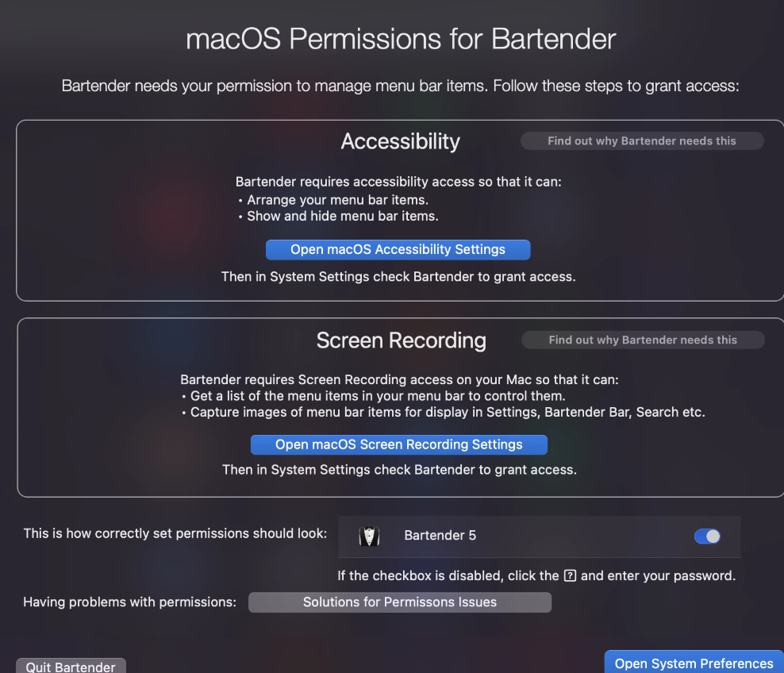This screenshot has height=673, width=784.
Task: Click the Accessibility section heading
Action: pyautogui.click(x=400, y=141)
